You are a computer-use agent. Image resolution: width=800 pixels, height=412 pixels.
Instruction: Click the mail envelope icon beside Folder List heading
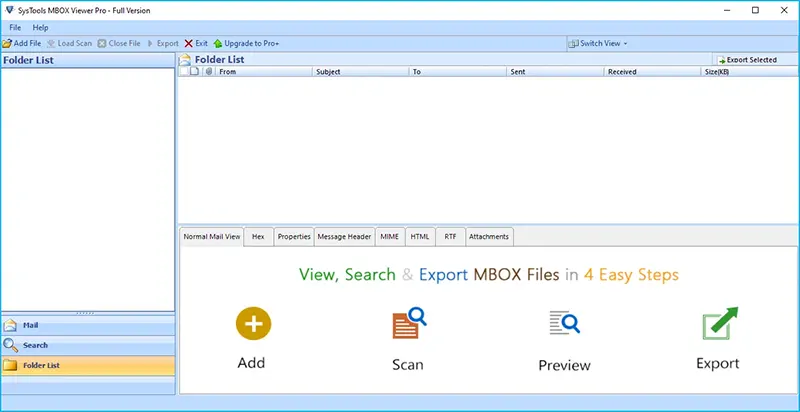click(x=185, y=60)
